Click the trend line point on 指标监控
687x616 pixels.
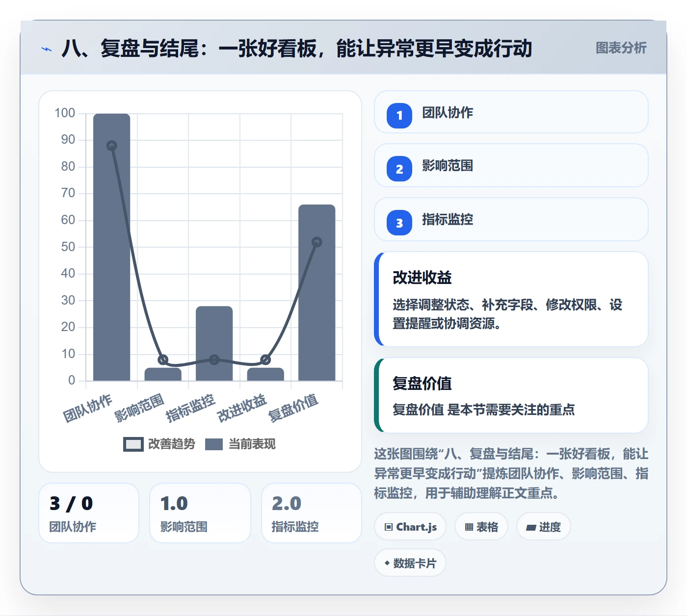pyautogui.click(x=214, y=359)
